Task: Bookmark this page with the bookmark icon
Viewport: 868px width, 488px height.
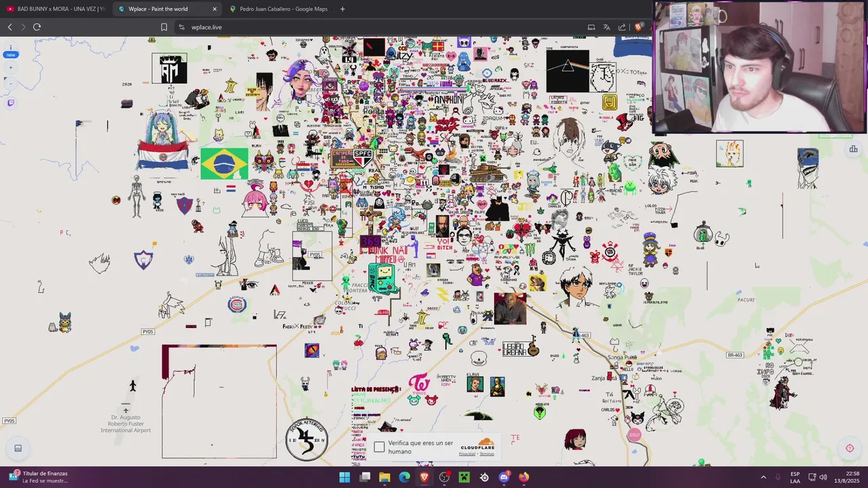Action: (163, 27)
